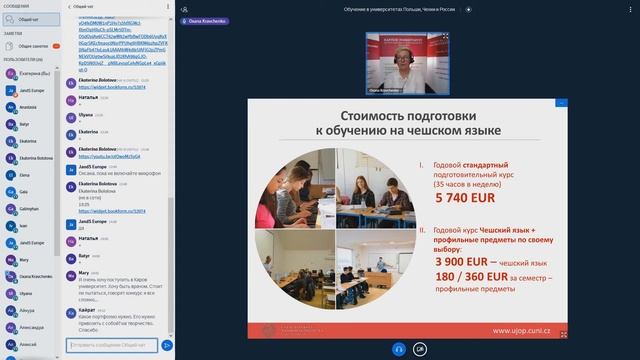640x360 pixels.
Task: Open the options menu with three dots at top right
Action: click(x=630, y=9)
